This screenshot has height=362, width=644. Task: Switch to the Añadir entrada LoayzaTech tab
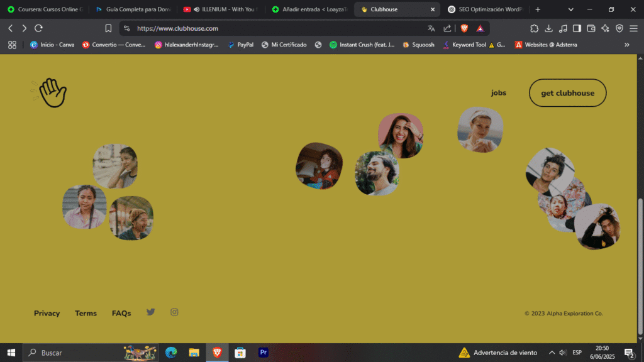309,9
